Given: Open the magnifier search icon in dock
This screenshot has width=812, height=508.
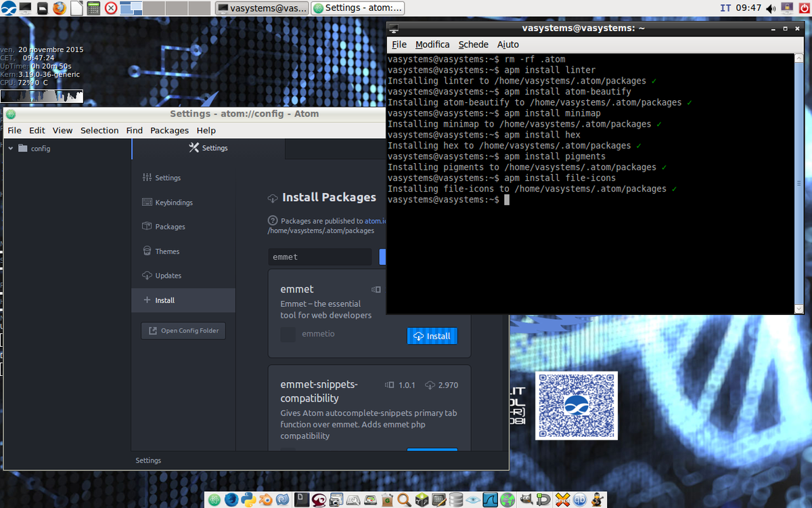Looking at the screenshot, I should click(404, 500).
